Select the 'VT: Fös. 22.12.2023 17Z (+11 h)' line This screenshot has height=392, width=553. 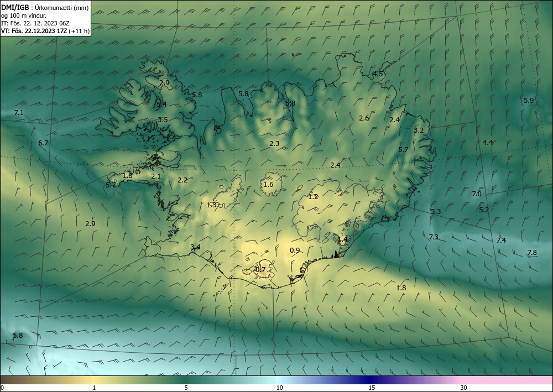(45, 31)
